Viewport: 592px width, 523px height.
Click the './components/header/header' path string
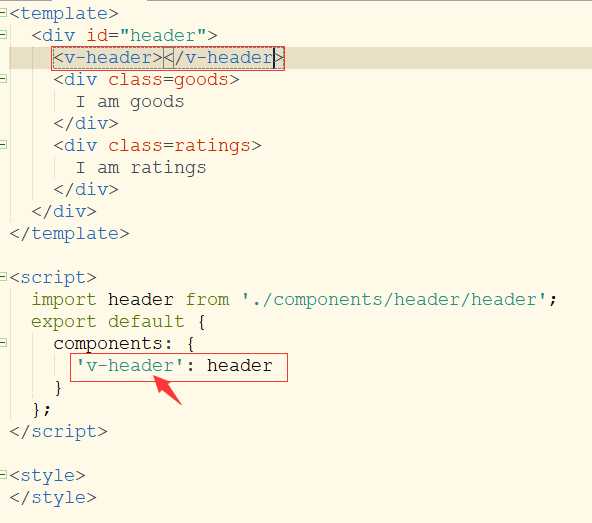click(394, 300)
